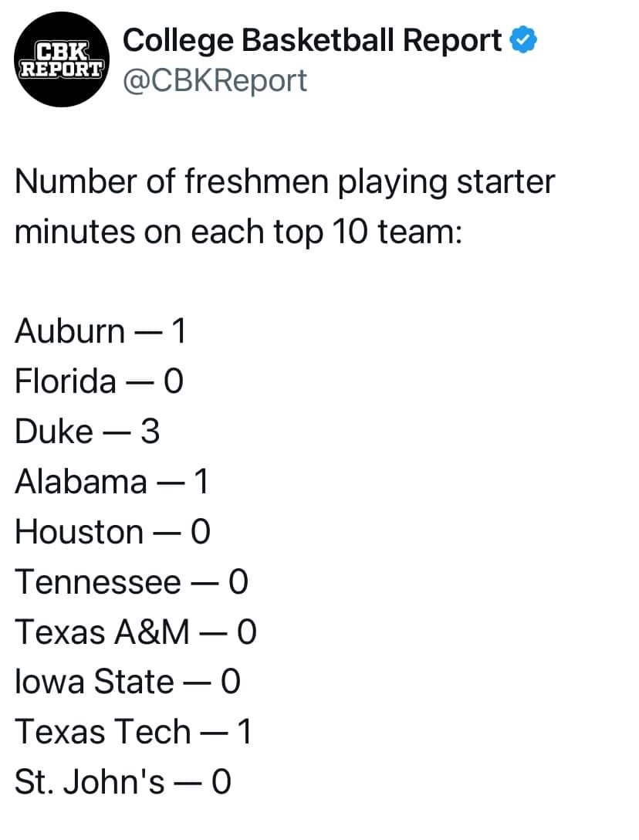Click the "minutes on each top 10 team" line
639x840 pixels.
pyautogui.click(x=238, y=232)
